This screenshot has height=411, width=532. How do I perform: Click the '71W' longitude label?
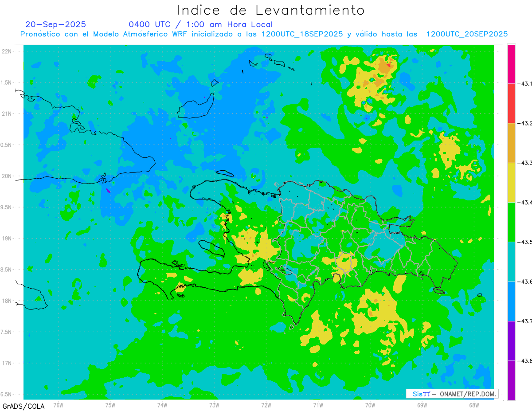pos(318,405)
